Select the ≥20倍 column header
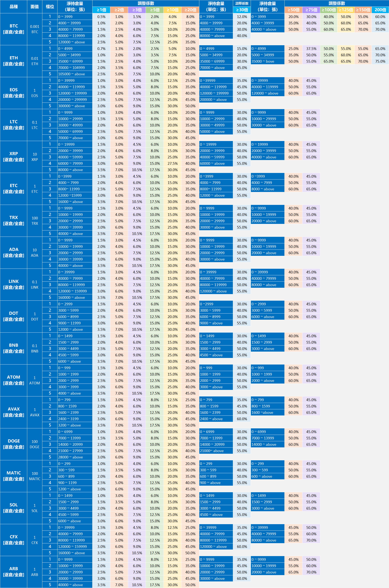 (190, 10)
